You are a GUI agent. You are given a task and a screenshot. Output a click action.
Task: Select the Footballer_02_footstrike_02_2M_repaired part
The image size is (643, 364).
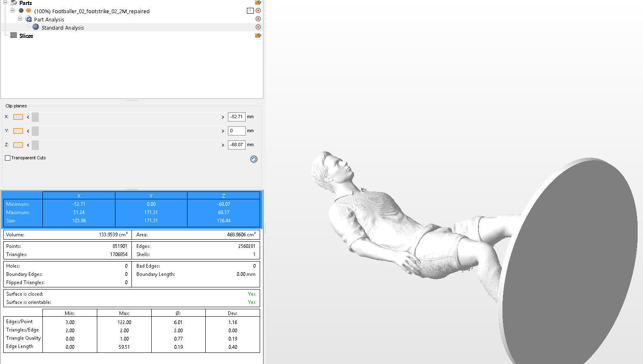tap(92, 11)
